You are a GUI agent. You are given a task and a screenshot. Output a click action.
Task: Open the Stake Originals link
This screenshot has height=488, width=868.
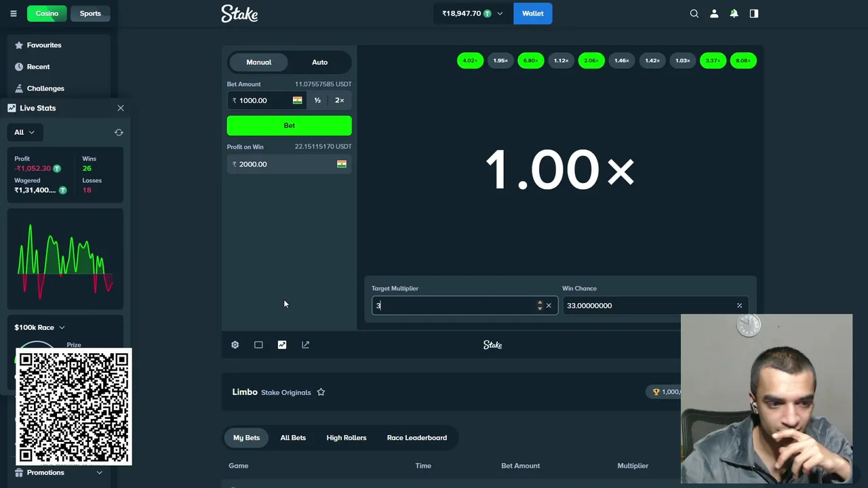[286, 392]
